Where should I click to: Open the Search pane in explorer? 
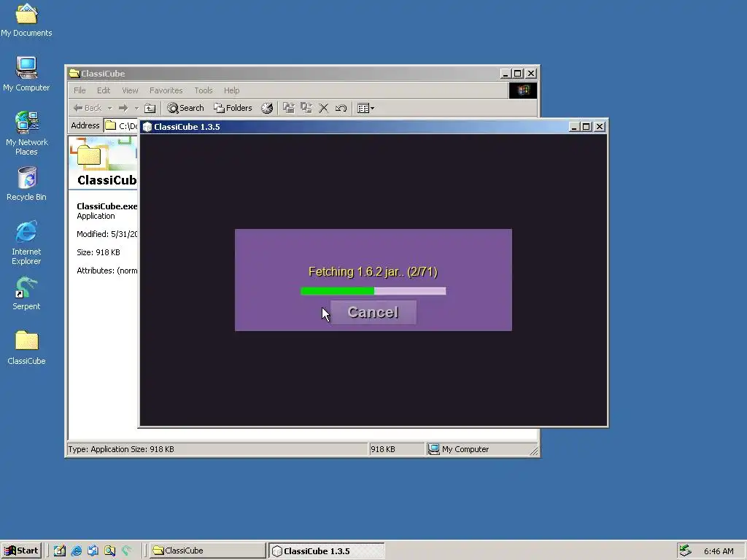pyautogui.click(x=186, y=108)
